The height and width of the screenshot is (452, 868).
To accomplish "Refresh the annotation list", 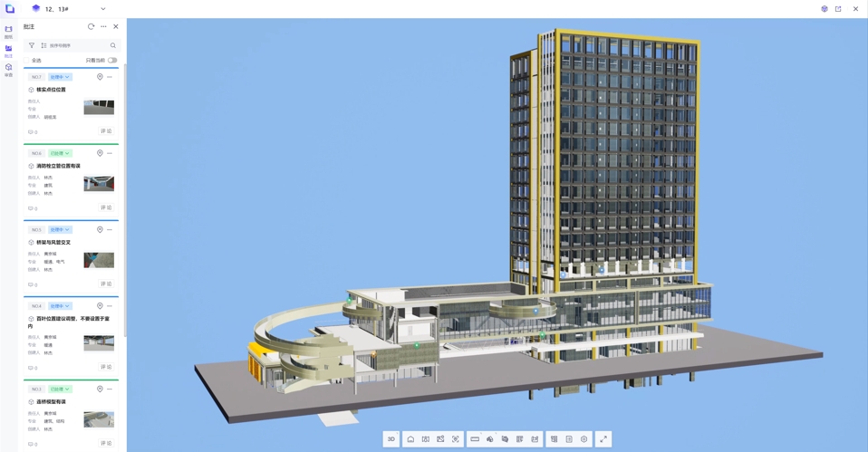I will (x=91, y=27).
